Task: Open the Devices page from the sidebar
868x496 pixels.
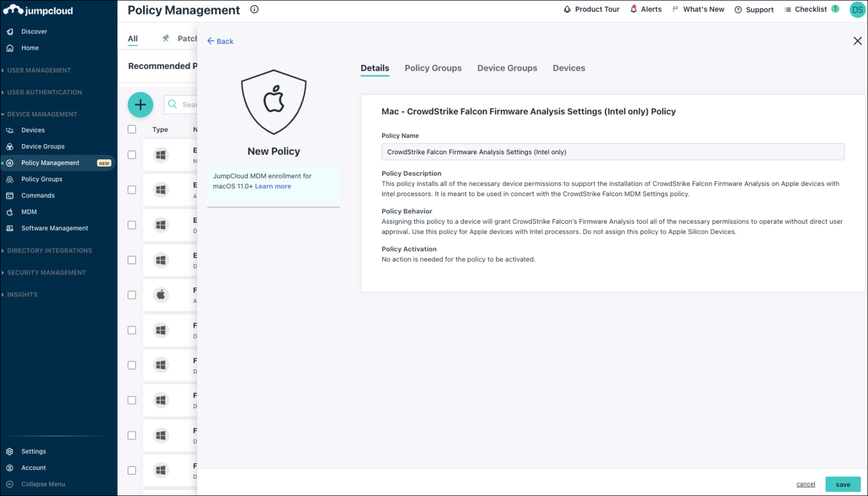Action: click(x=33, y=130)
